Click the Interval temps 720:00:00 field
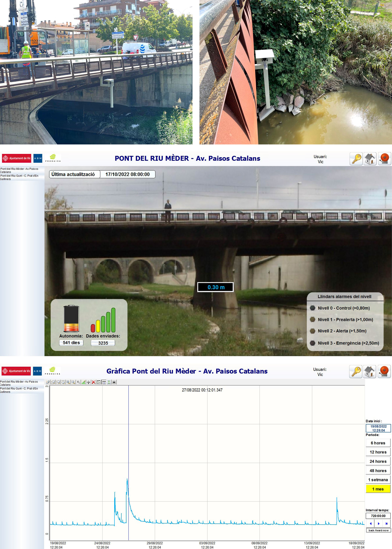The image size is (392, 549). 378,516
